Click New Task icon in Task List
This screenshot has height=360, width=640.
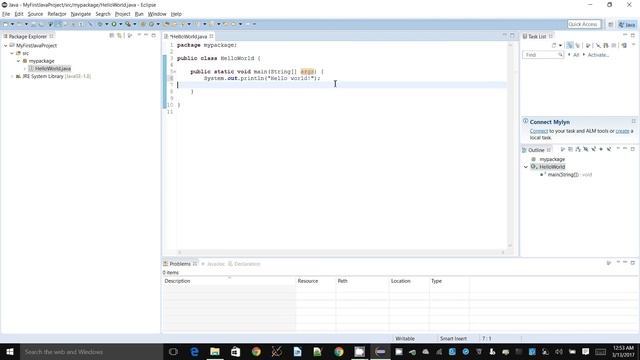tap(554, 45)
